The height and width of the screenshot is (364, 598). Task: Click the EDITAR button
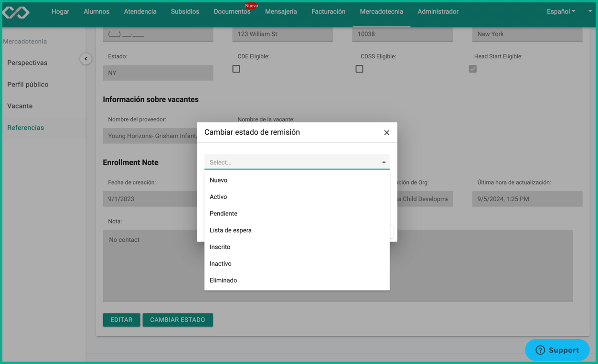point(121,320)
